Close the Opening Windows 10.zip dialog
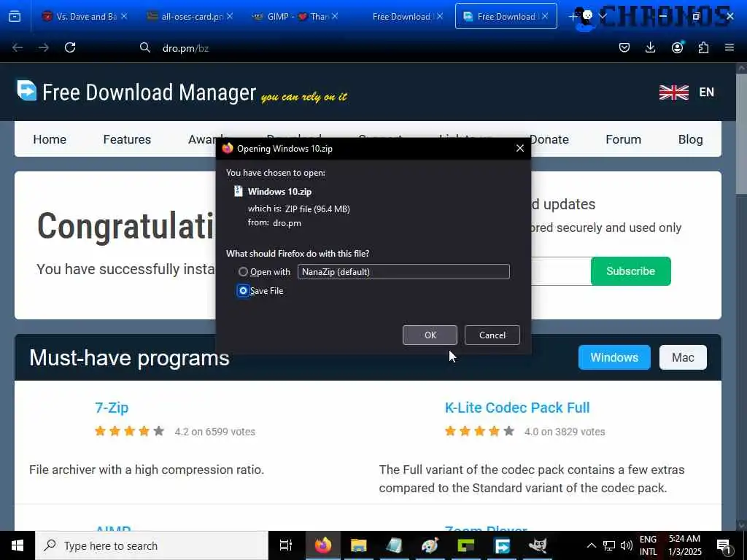Viewport: 747px width, 560px height. 519,149
